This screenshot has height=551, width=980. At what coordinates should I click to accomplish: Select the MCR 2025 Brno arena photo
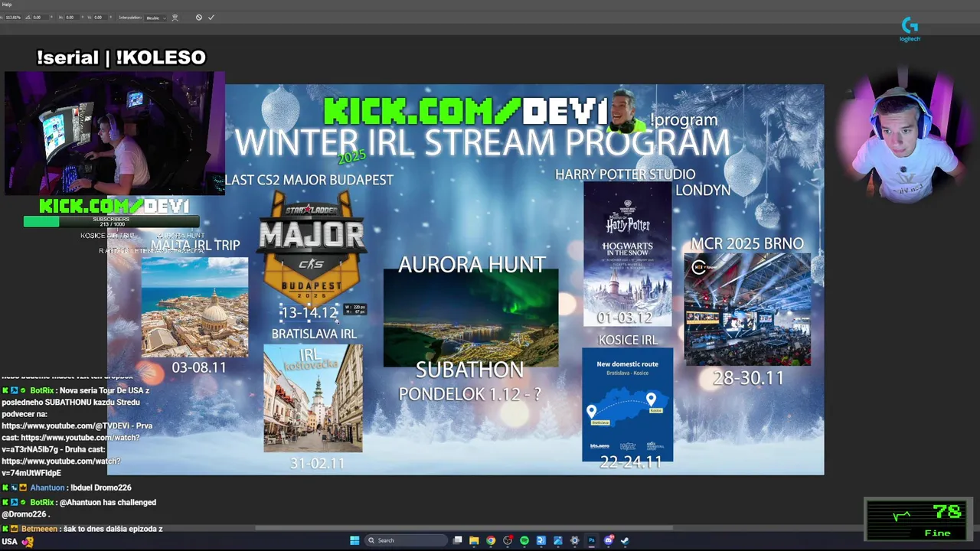(747, 309)
